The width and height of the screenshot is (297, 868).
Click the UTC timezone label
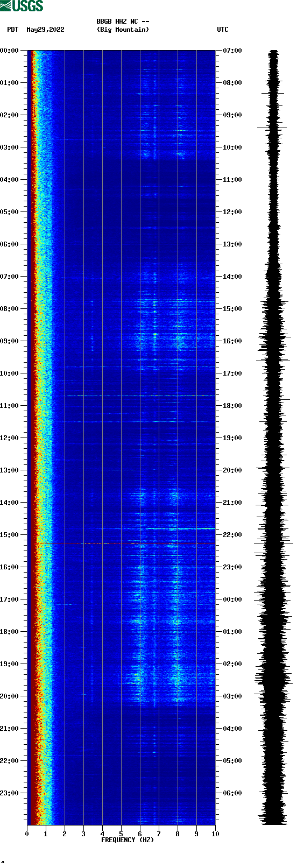tap(223, 30)
